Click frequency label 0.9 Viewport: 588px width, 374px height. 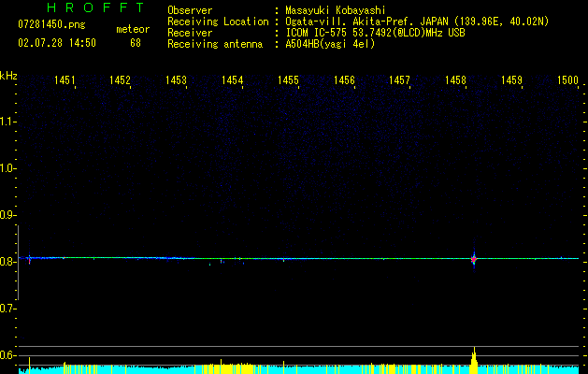tap(7, 215)
